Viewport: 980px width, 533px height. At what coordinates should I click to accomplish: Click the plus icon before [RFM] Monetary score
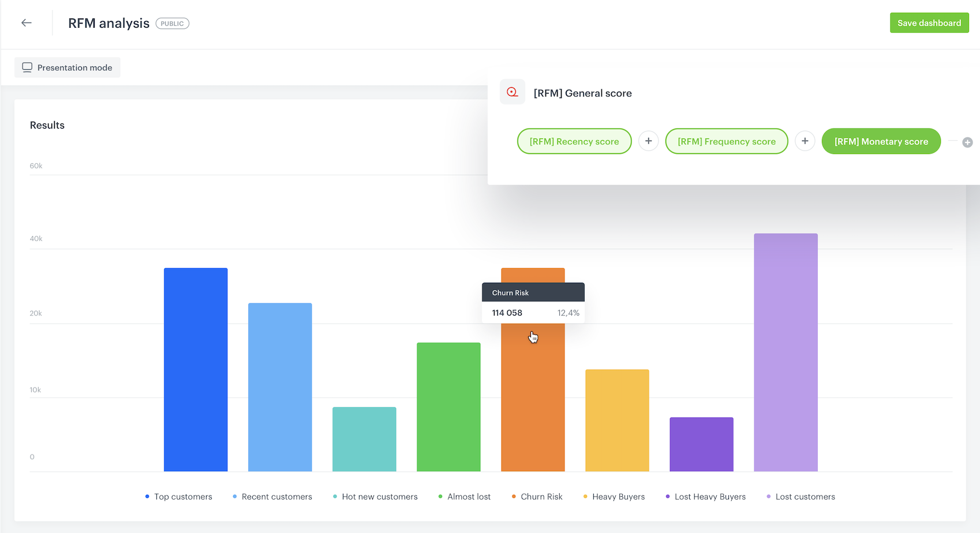click(805, 141)
